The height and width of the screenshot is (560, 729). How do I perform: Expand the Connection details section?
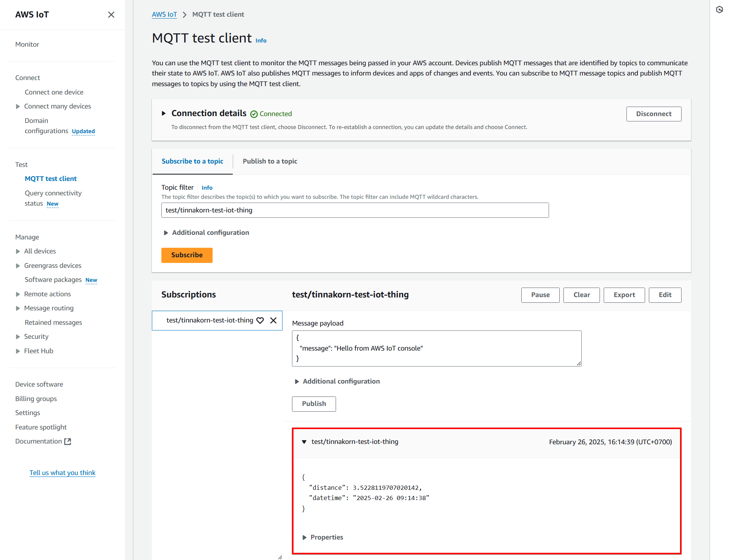[x=164, y=113]
